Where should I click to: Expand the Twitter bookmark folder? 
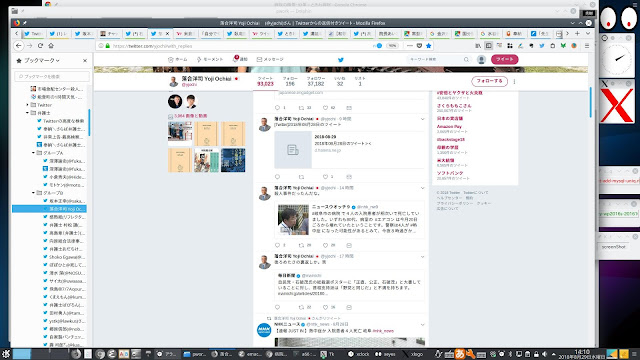(x=28, y=105)
